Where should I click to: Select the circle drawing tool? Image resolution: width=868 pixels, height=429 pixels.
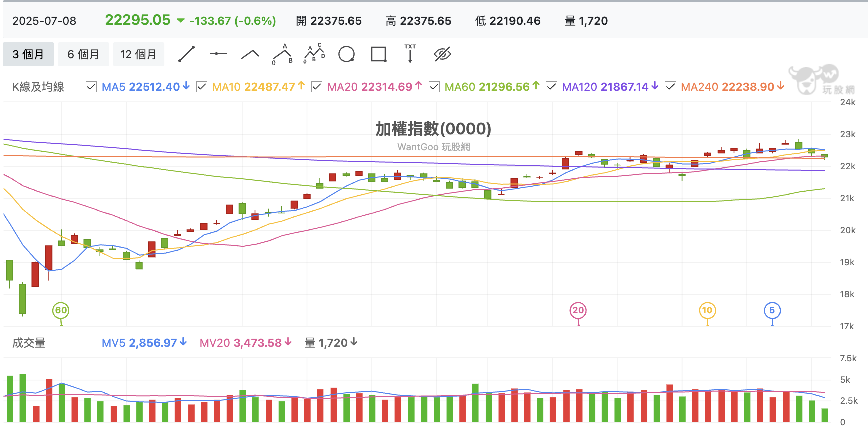pyautogui.click(x=346, y=54)
